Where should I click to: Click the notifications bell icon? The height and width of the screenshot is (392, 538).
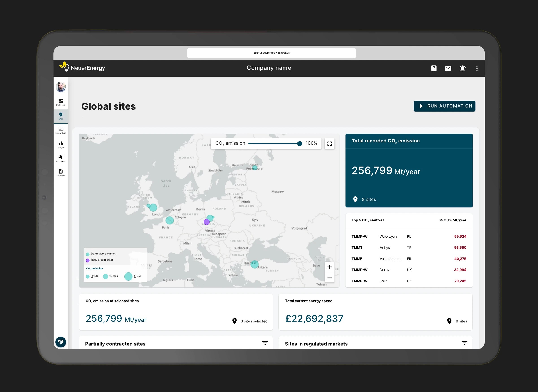(x=462, y=68)
